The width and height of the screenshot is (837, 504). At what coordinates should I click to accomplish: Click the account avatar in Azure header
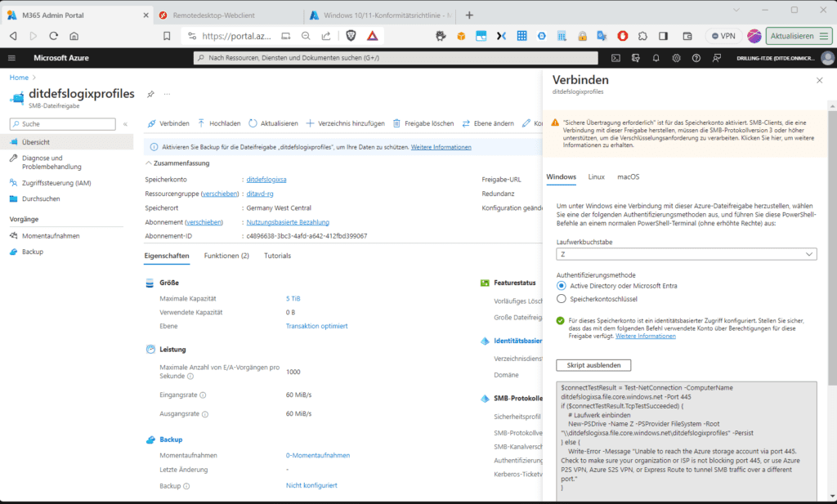[x=827, y=58]
